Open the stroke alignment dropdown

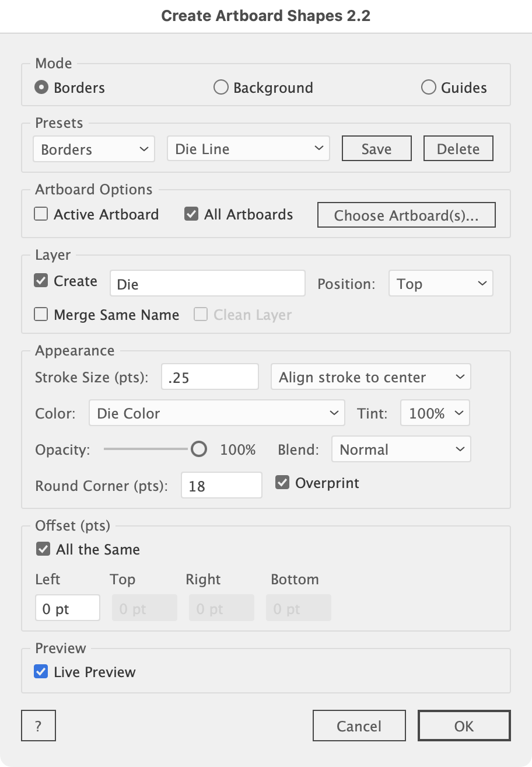click(370, 377)
